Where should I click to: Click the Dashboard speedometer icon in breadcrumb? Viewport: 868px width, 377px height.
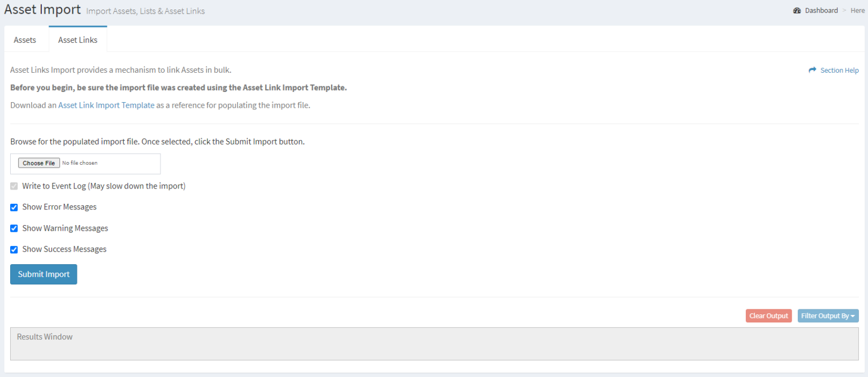pyautogui.click(x=797, y=10)
